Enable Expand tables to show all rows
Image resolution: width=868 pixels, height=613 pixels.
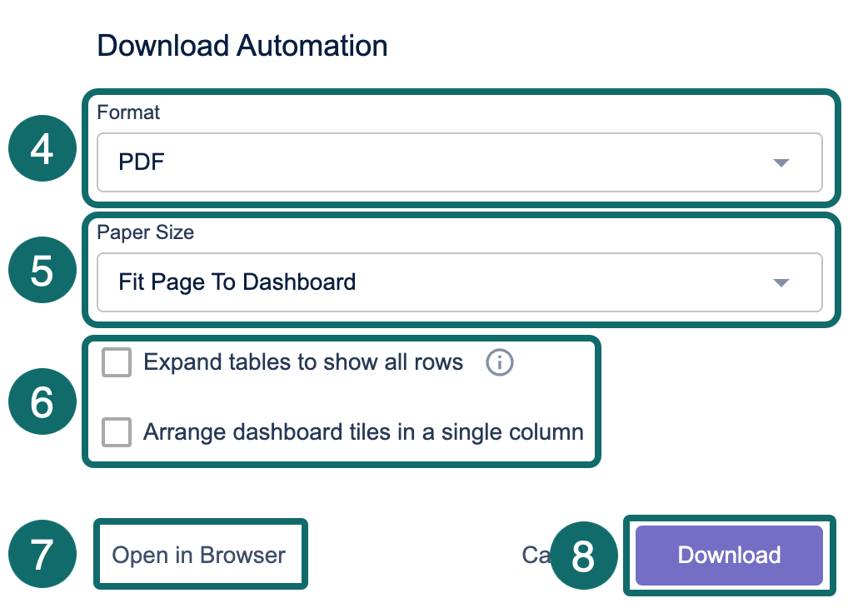pos(117,362)
